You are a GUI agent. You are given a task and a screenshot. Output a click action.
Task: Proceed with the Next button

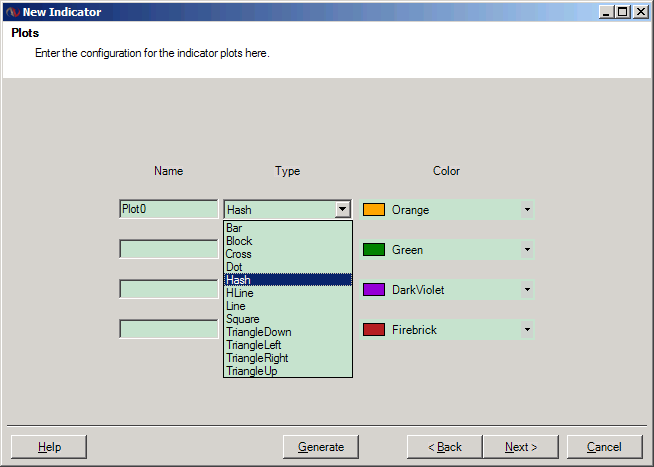[x=521, y=447]
